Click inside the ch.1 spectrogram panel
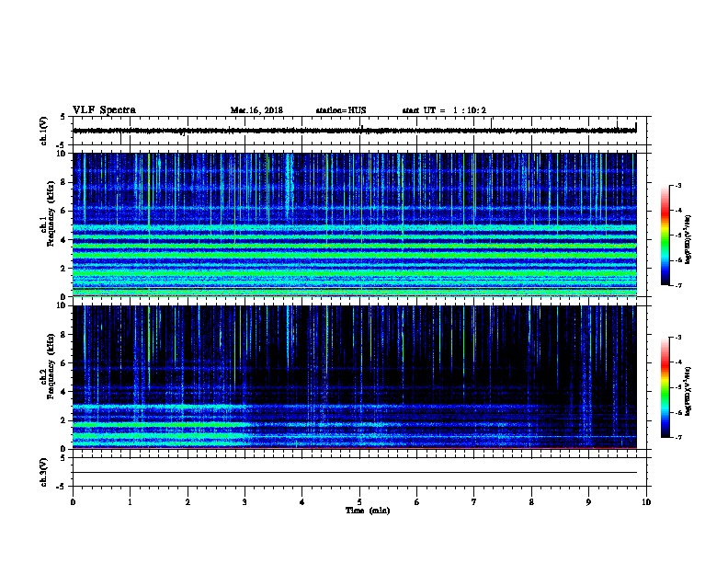 click(x=354, y=224)
